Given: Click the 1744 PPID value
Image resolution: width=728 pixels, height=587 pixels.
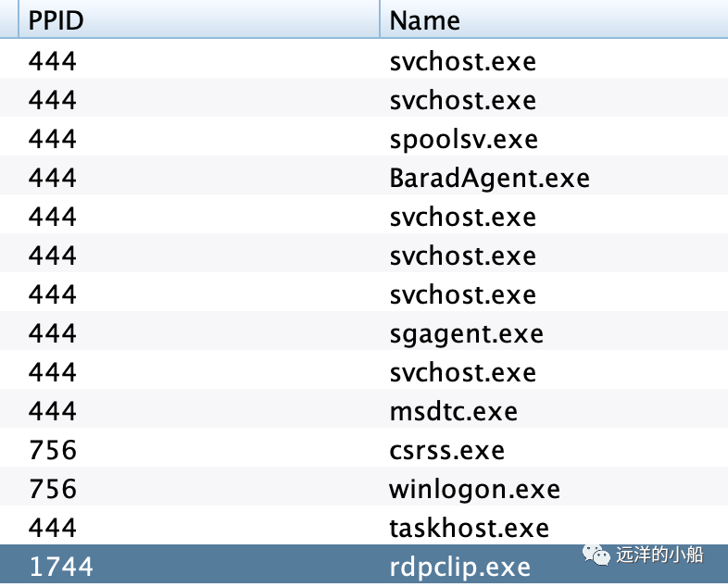Looking at the screenshot, I should [x=61, y=567].
